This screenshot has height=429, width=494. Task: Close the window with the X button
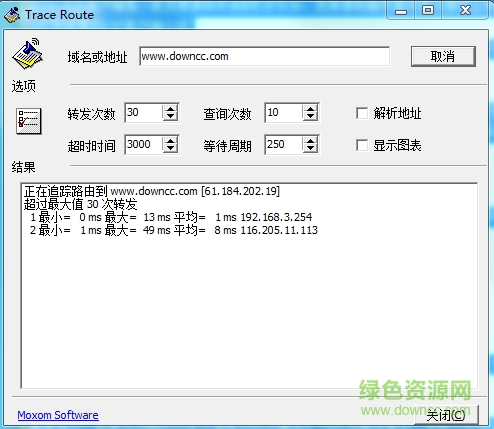[465, 11]
